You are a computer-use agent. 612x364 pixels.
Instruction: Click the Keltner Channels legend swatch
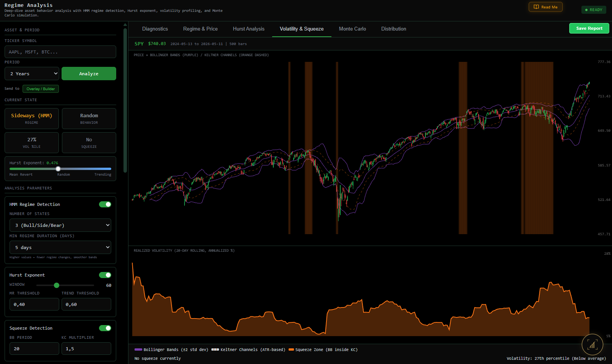(x=215, y=349)
